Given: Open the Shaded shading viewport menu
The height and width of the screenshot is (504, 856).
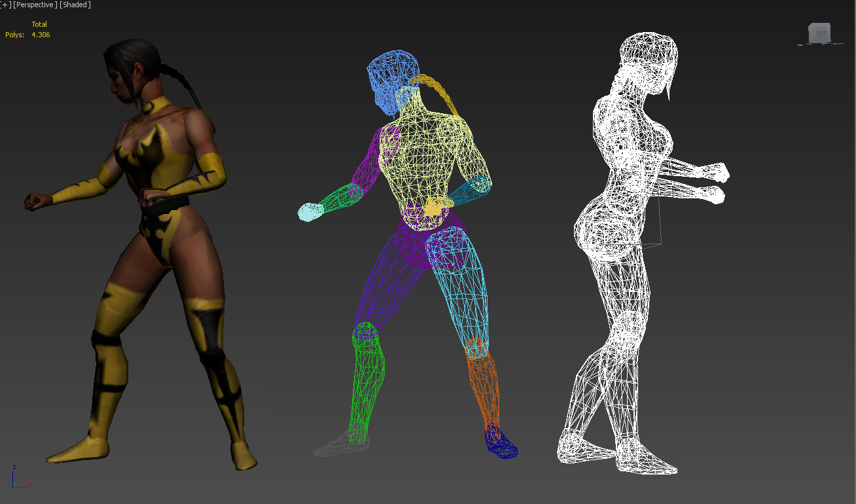Looking at the screenshot, I should [x=75, y=5].
